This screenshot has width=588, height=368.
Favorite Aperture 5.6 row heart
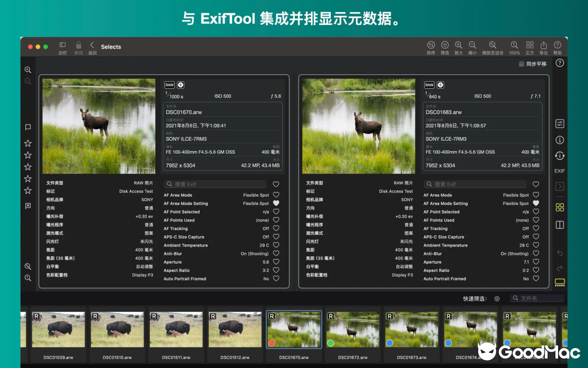[x=276, y=262]
